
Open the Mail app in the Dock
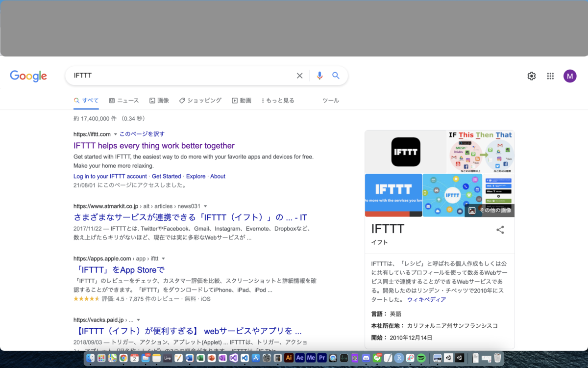click(146, 358)
